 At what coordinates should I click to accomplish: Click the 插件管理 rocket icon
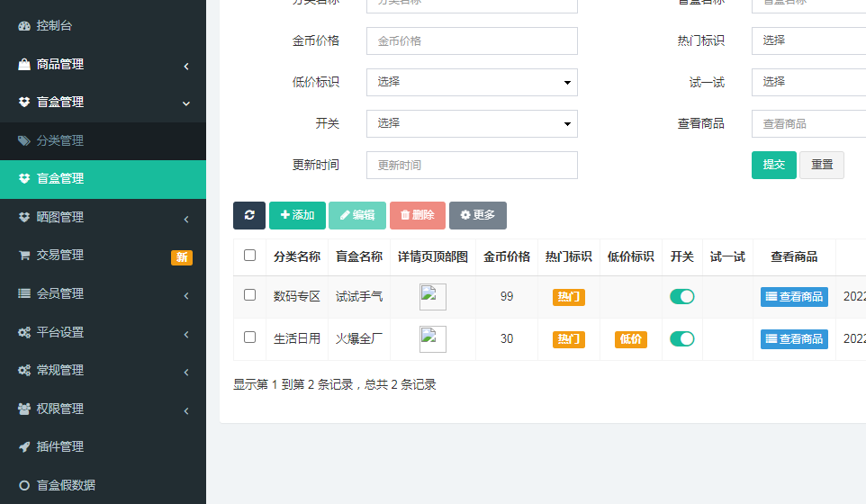point(24,446)
